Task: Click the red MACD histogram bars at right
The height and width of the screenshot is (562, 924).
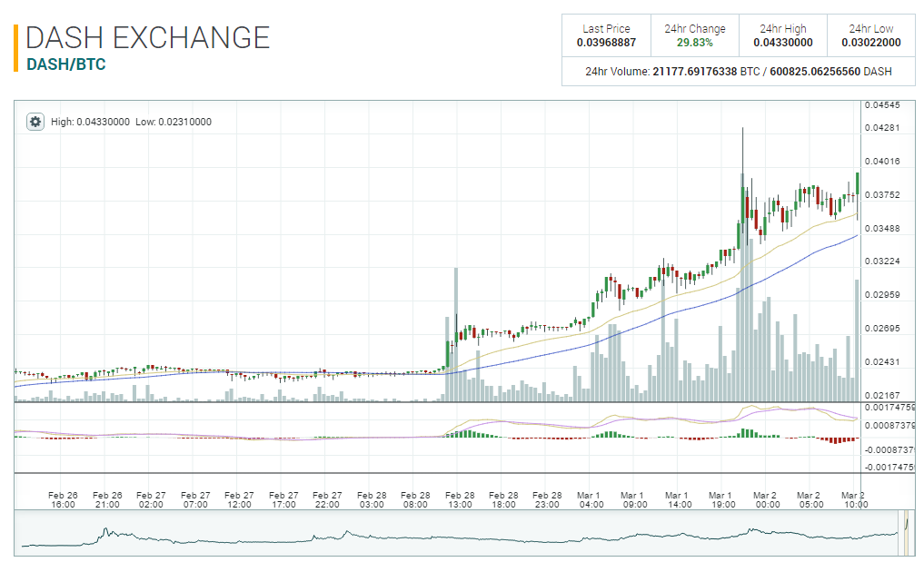Action: (840, 440)
